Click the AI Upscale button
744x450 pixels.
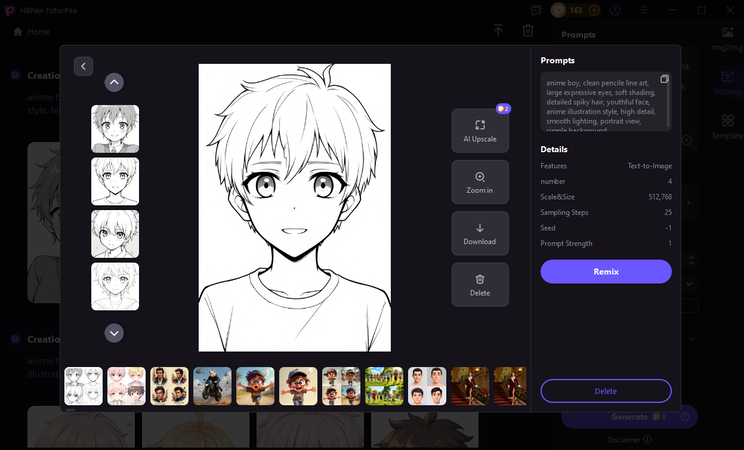coord(480,131)
